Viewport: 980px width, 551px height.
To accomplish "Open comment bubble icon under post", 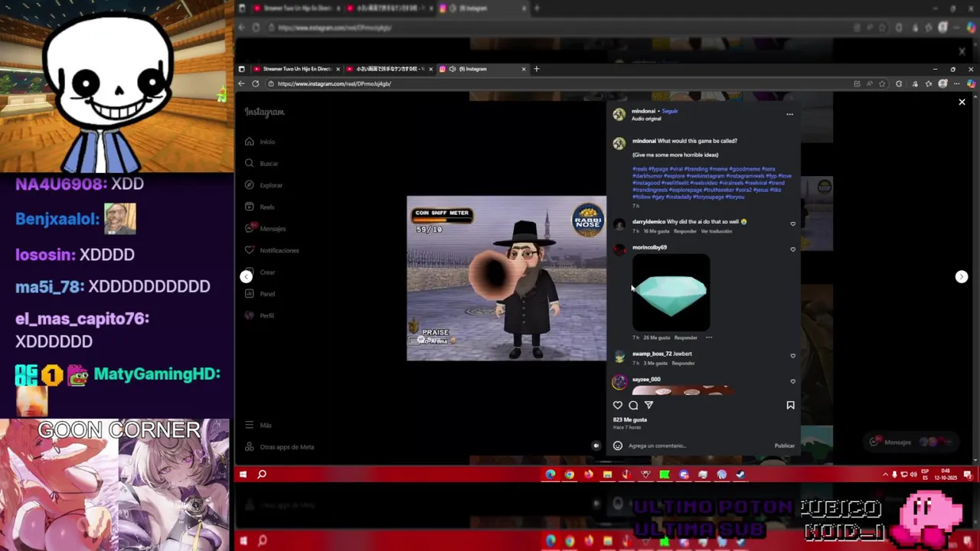I will click(633, 405).
